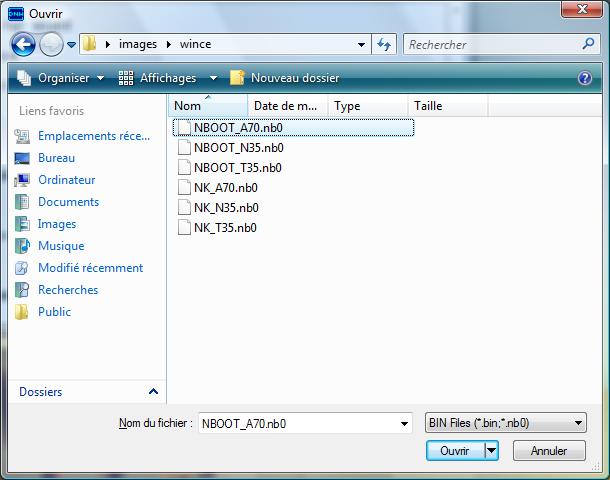Click in the Rechercher search field
This screenshot has height=480, width=610.
(490, 44)
